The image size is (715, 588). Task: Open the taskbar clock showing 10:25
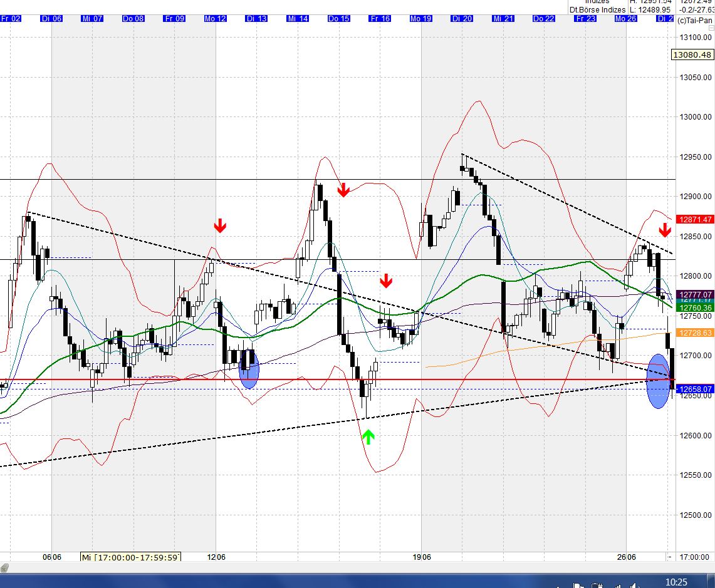pyautogui.click(x=676, y=582)
